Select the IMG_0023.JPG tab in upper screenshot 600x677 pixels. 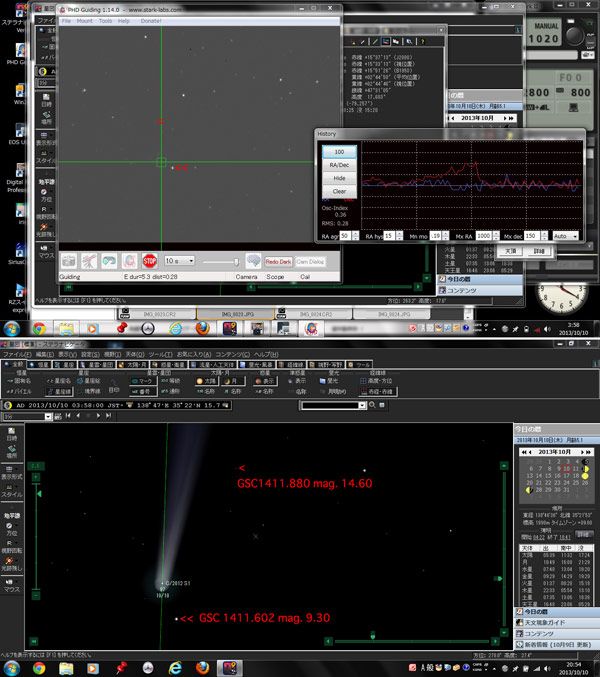point(235,314)
